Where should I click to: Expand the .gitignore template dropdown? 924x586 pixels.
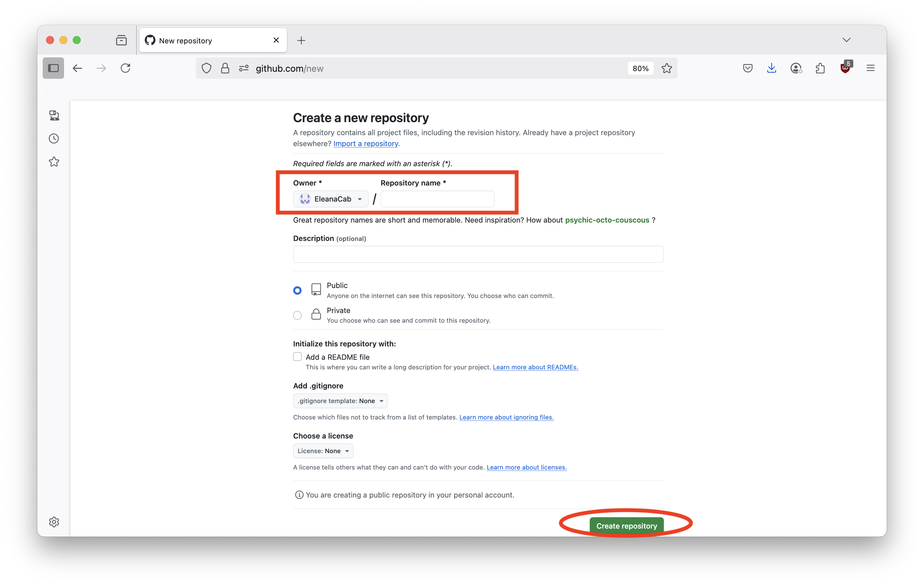tap(340, 401)
